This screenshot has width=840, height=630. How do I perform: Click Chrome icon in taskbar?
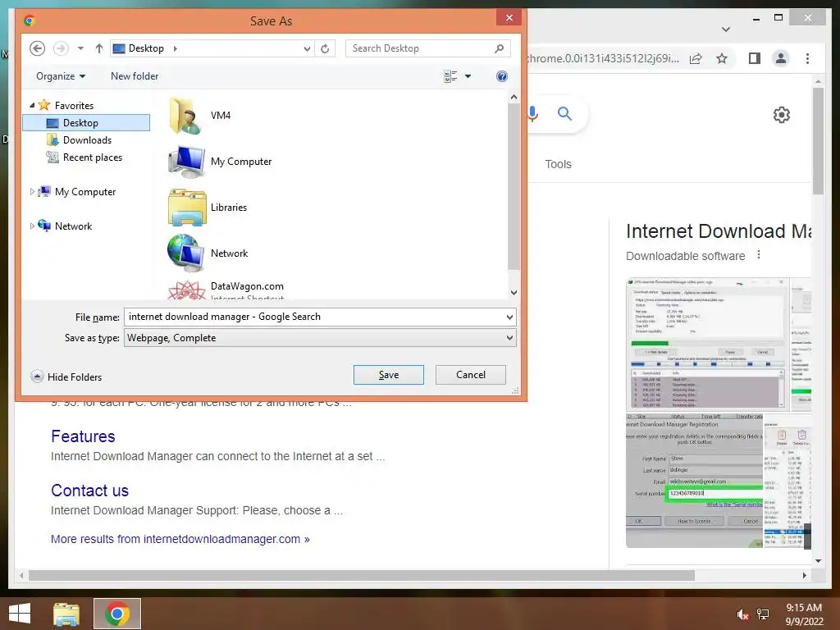pyautogui.click(x=117, y=614)
